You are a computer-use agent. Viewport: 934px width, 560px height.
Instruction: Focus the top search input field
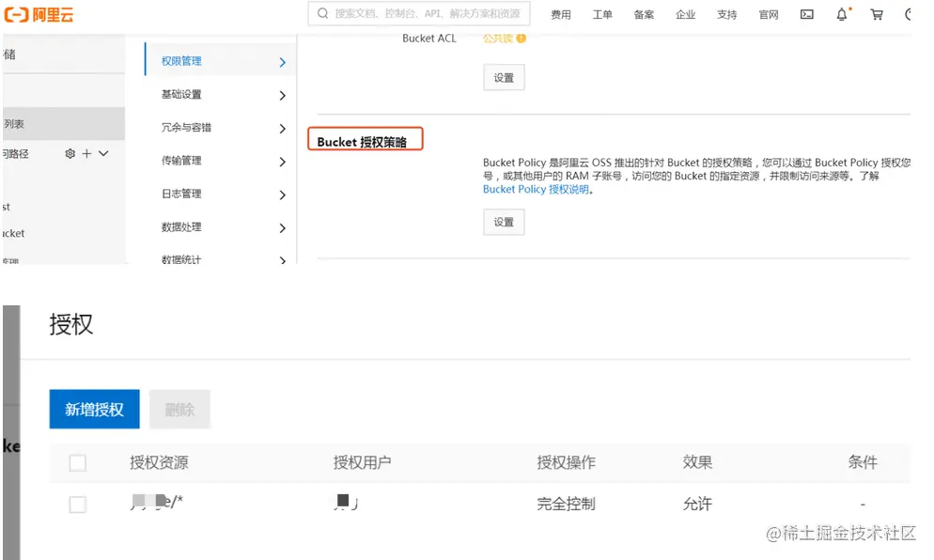click(x=419, y=13)
